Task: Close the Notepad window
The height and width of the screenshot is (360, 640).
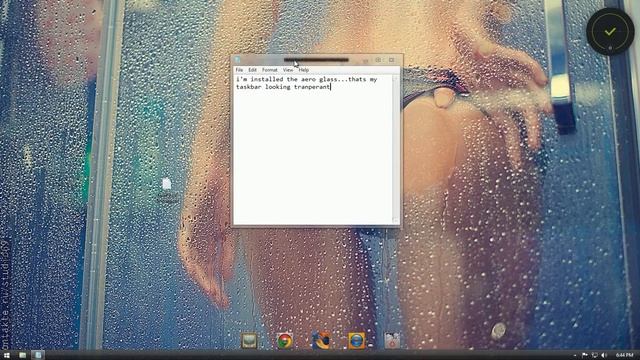Action: 391,60
